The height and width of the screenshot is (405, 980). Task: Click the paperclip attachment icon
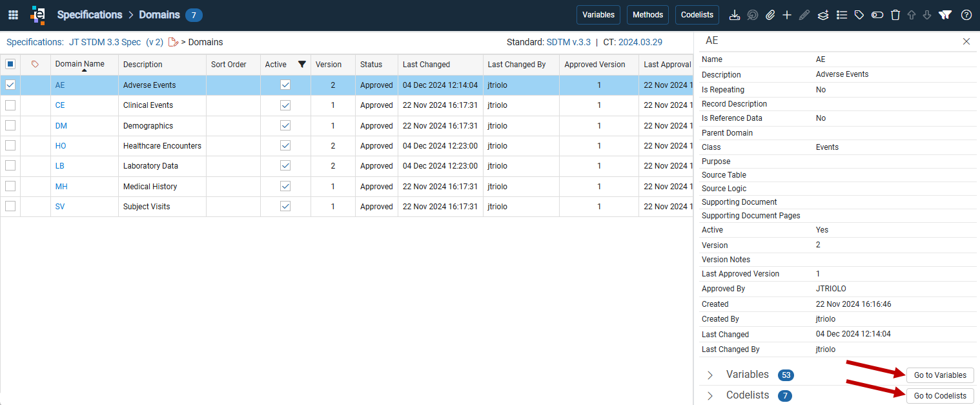[770, 15]
